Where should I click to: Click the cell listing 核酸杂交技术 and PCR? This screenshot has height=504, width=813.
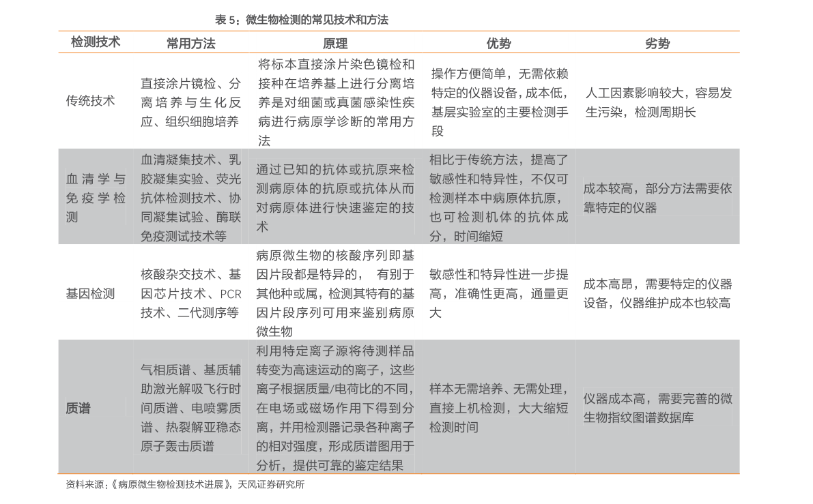pyautogui.click(x=191, y=294)
